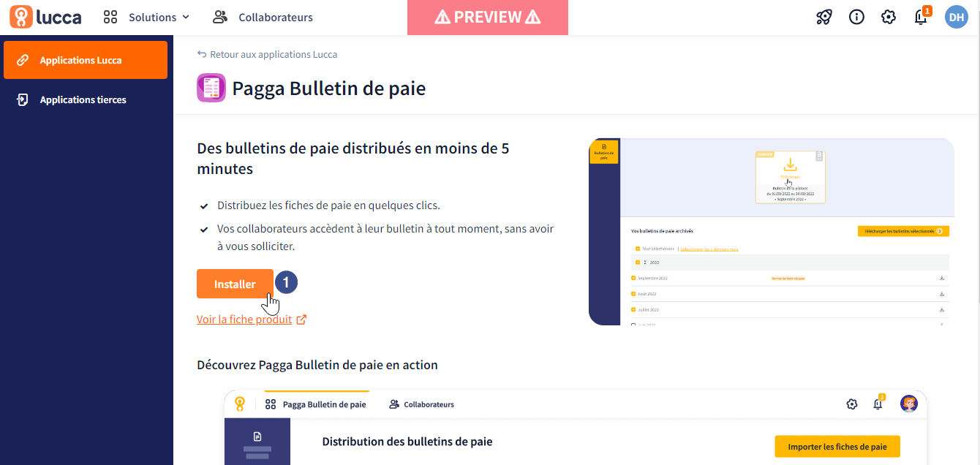The image size is (980, 465).
Task: Click Télécharger les bulletins sélectionnés in preview
Action: point(903,231)
